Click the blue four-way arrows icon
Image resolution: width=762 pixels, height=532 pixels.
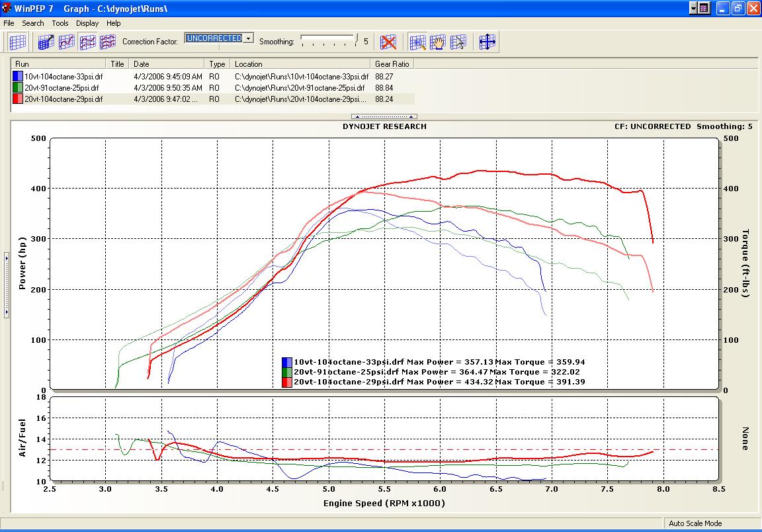[x=487, y=42]
